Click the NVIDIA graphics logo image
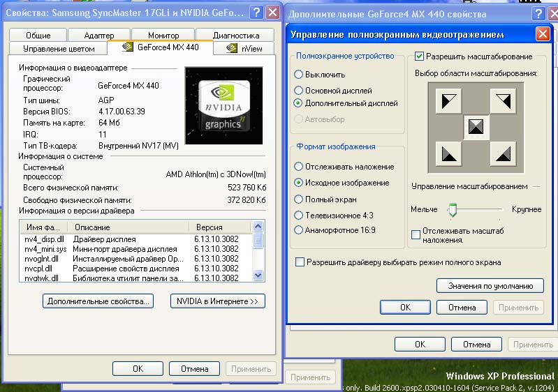Screen dimensions: 558x392 (x=224, y=105)
